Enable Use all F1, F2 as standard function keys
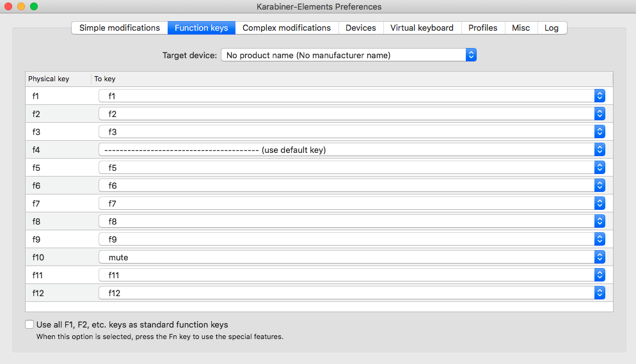The height and width of the screenshot is (364, 636). point(29,324)
